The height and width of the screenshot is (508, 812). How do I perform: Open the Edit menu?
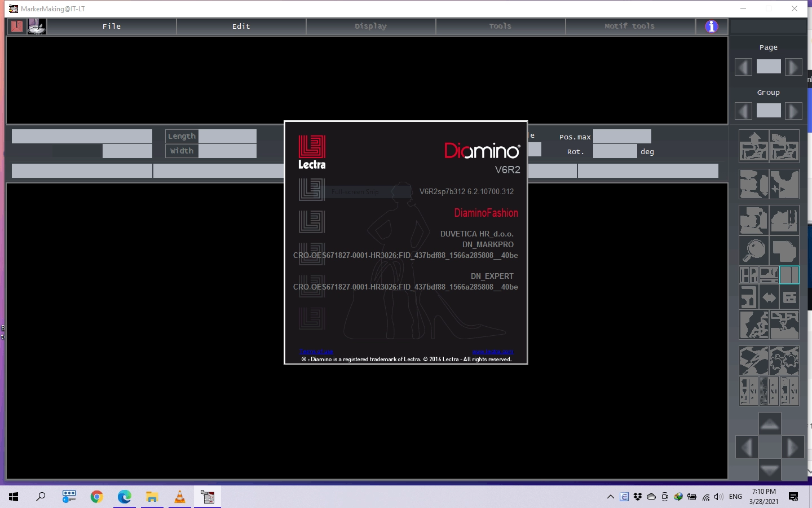tap(241, 26)
